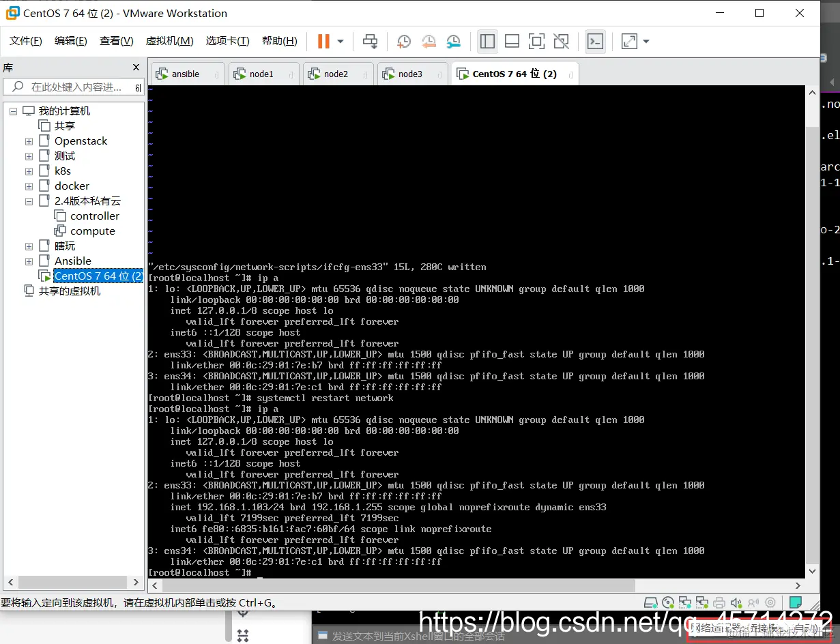Open the snapshot manager
The width and height of the screenshot is (840, 644).
pyautogui.click(x=453, y=42)
